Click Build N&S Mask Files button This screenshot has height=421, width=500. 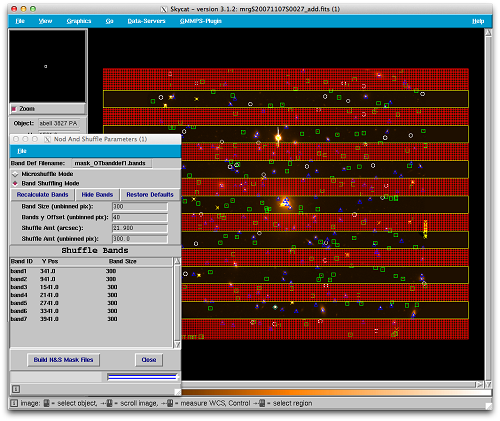(63, 360)
